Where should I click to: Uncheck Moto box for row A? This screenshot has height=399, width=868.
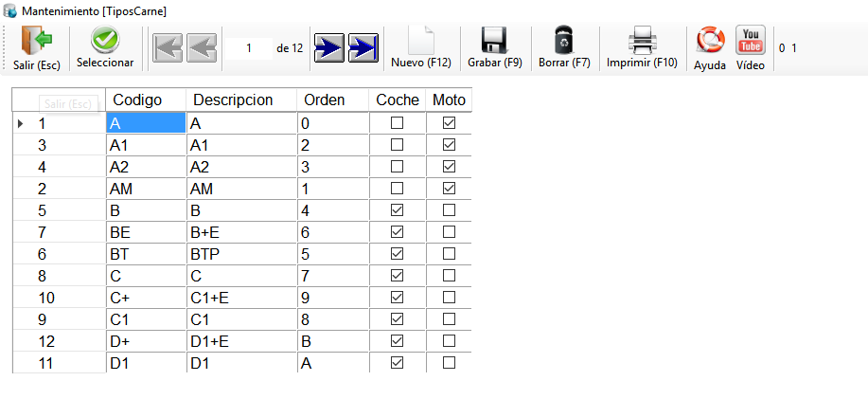point(449,123)
